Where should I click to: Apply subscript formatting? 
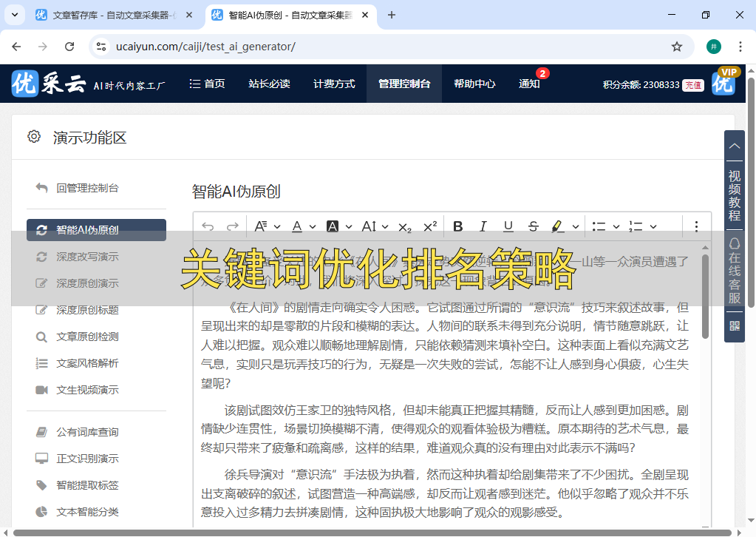[405, 227]
